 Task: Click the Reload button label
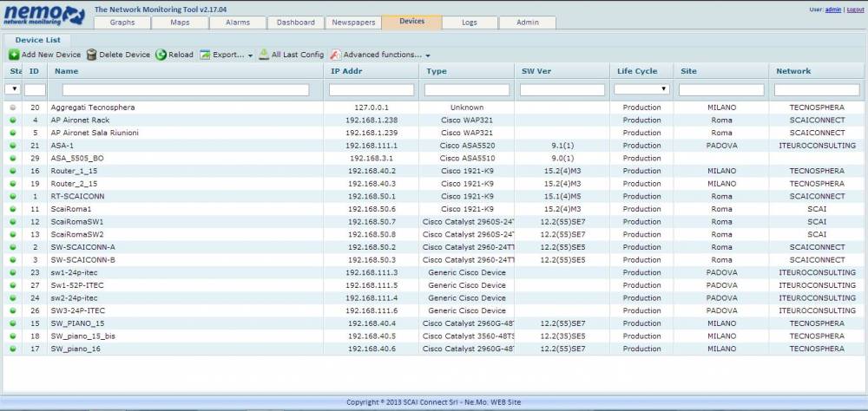point(181,55)
